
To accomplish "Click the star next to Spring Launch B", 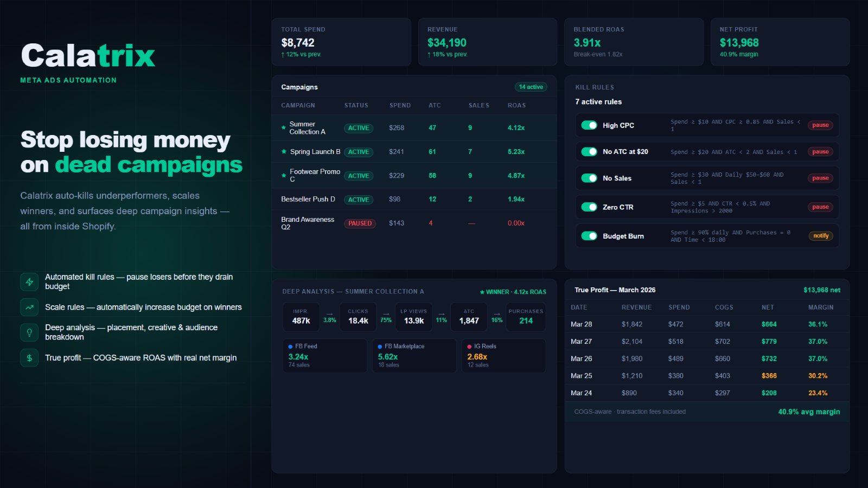I will pyautogui.click(x=284, y=152).
